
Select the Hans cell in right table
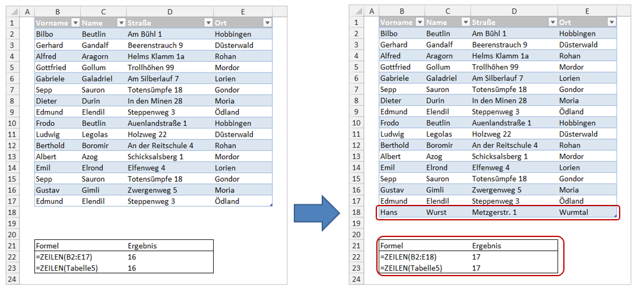coord(401,212)
